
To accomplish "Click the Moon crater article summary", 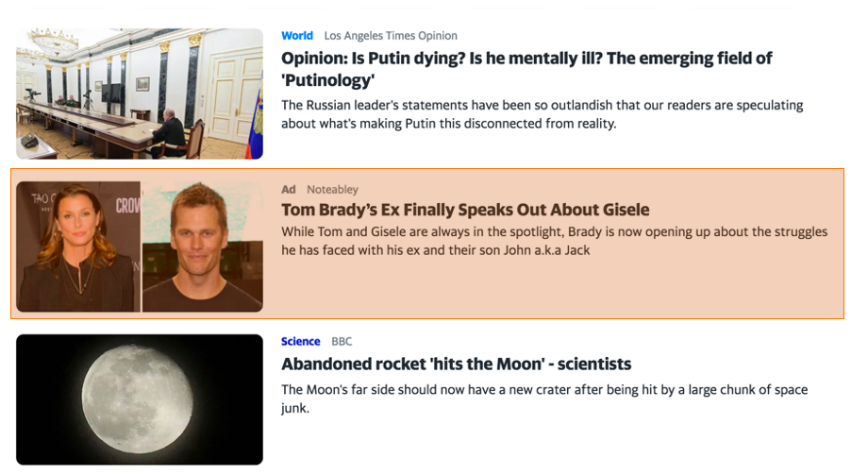I will 544,399.
